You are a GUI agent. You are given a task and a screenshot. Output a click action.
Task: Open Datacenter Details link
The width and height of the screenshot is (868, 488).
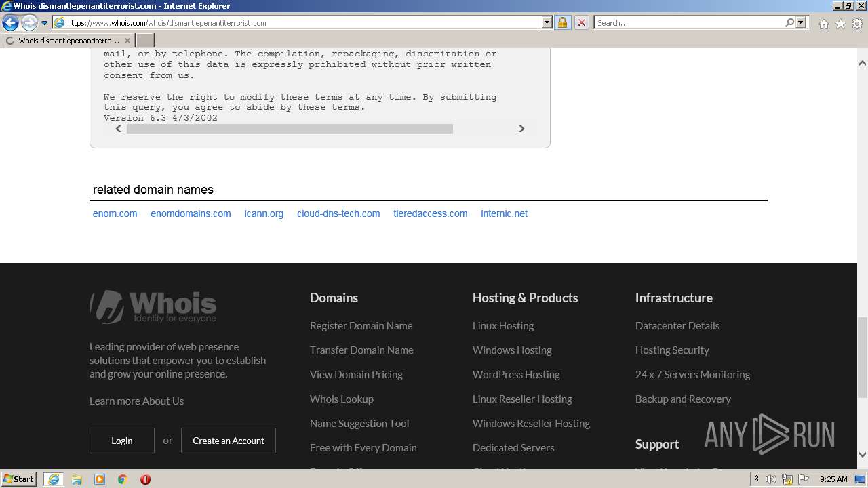click(x=677, y=325)
